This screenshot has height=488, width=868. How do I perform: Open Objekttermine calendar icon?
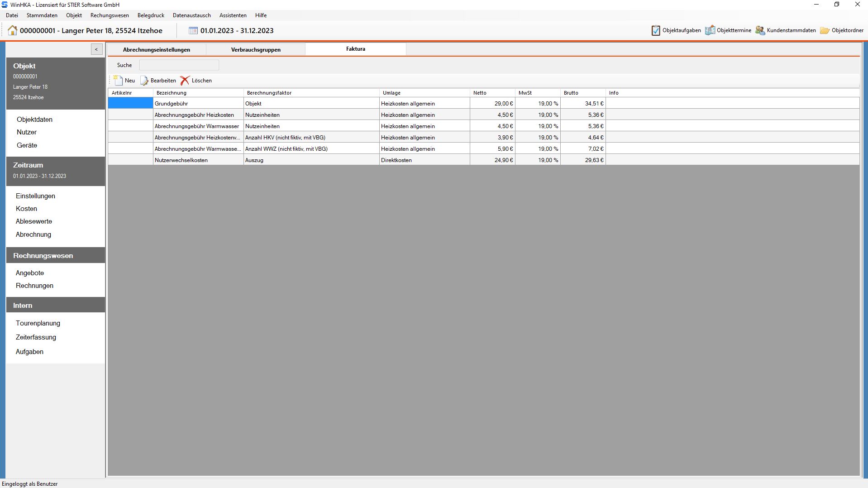tap(710, 30)
